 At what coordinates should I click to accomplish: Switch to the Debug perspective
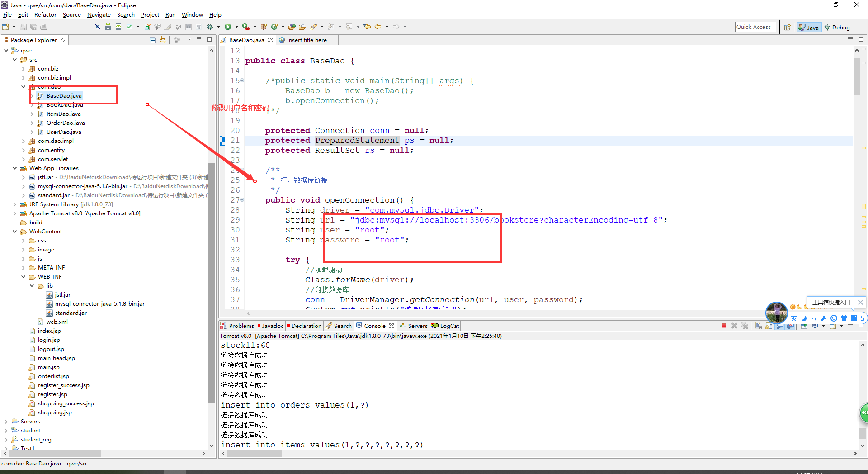pos(837,27)
